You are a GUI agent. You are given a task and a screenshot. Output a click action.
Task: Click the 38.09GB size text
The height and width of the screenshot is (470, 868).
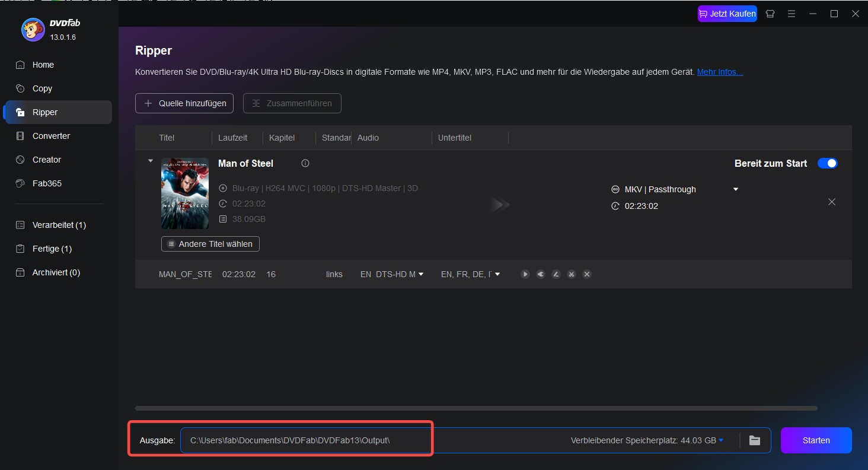point(249,219)
